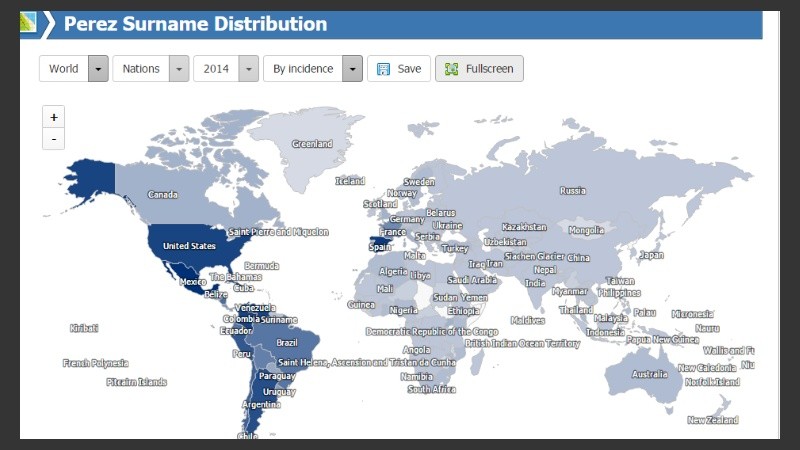Click Spain on the map
This screenshot has height=450, width=800.
point(380,246)
